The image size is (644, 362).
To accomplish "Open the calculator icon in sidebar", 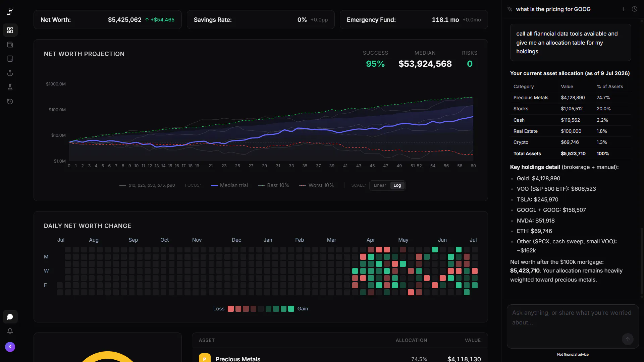I will tap(10, 59).
